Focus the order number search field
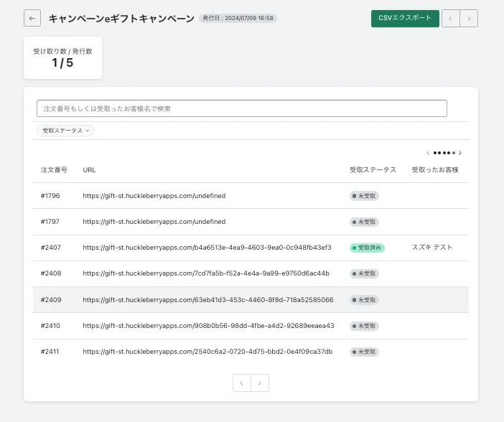 point(241,108)
